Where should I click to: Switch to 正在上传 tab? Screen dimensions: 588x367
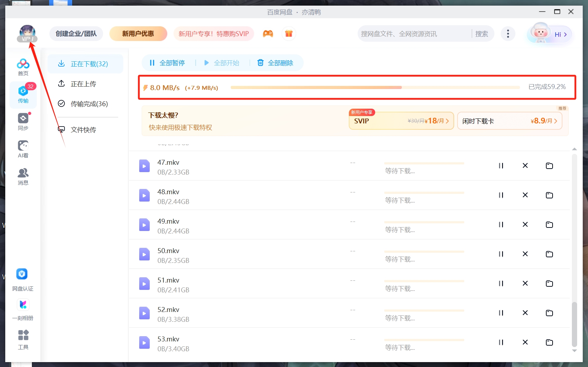click(83, 84)
